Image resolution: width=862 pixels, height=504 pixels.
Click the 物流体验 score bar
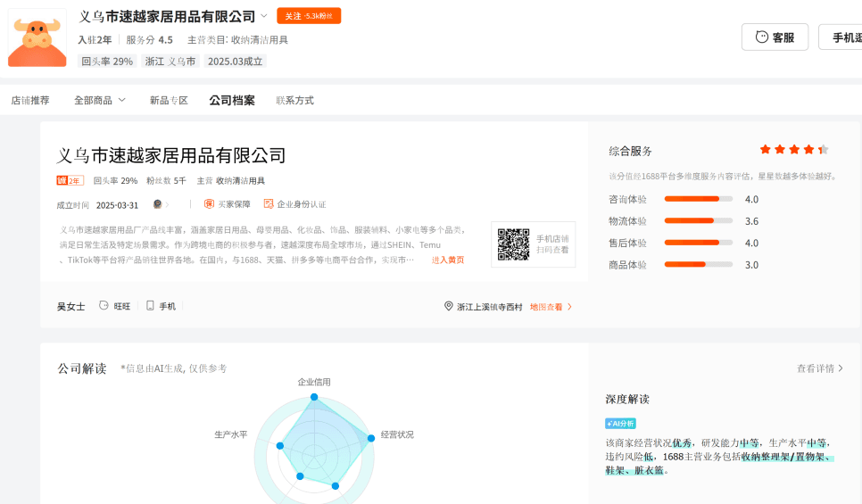[698, 221]
